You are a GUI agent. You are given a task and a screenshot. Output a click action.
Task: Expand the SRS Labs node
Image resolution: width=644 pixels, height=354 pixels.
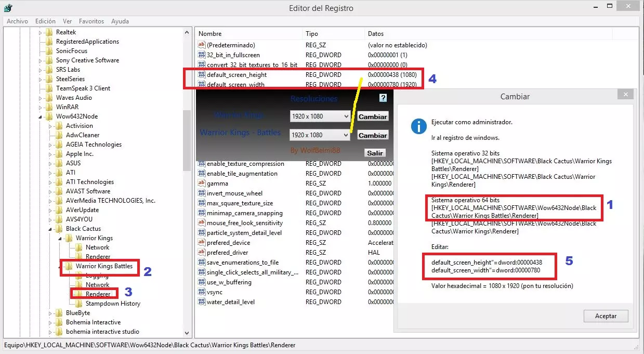40,70
